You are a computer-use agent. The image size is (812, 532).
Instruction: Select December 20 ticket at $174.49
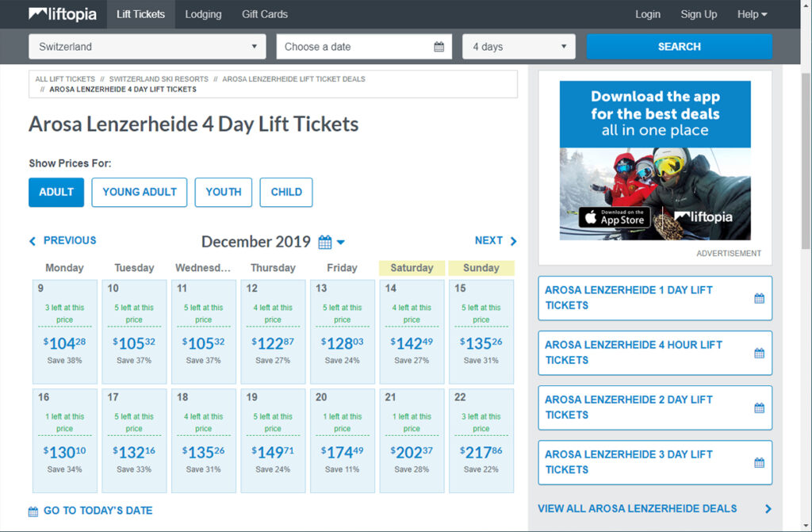click(343, 441)
